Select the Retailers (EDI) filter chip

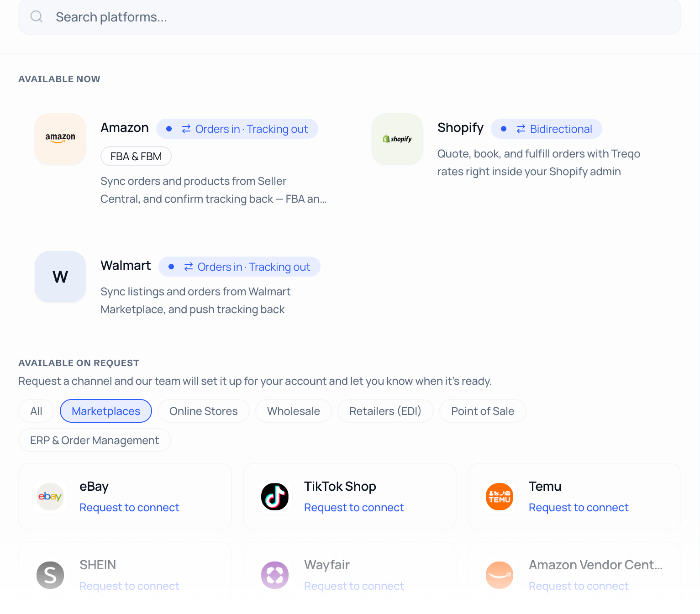(x=385, y=411)
